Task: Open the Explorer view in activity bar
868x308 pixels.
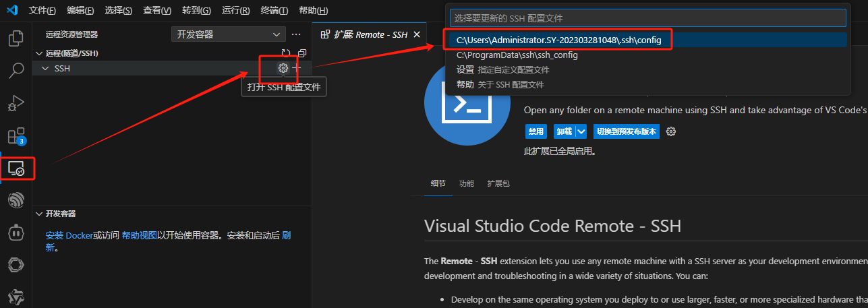Action: click(16, 38)
